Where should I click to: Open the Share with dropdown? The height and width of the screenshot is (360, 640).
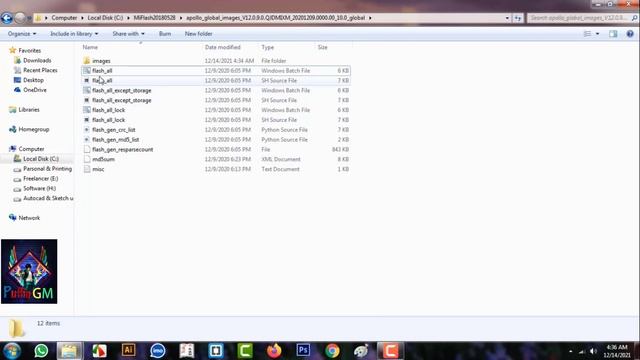click(129, 34)
